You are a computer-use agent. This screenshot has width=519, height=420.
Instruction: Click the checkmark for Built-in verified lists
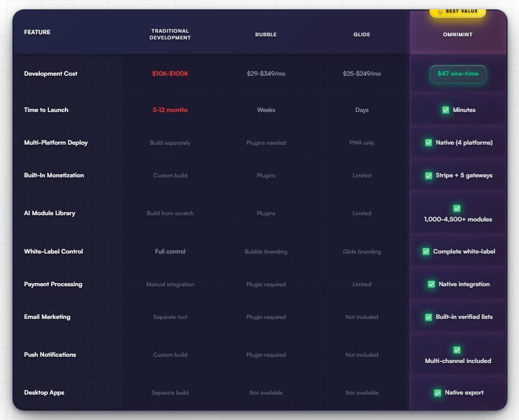(x=428, y=317)
